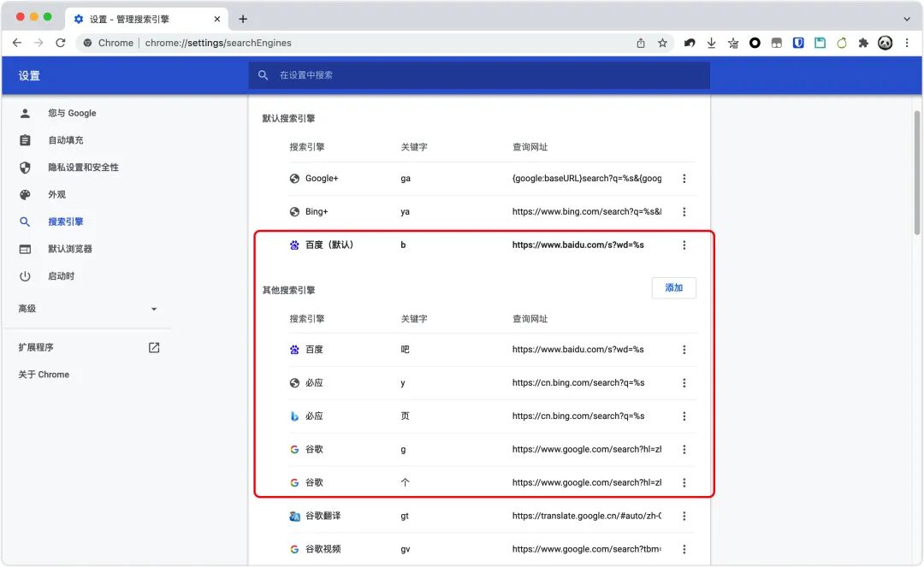
Task: Click the blue Bing logo favicon
Action: pos(294,416)
